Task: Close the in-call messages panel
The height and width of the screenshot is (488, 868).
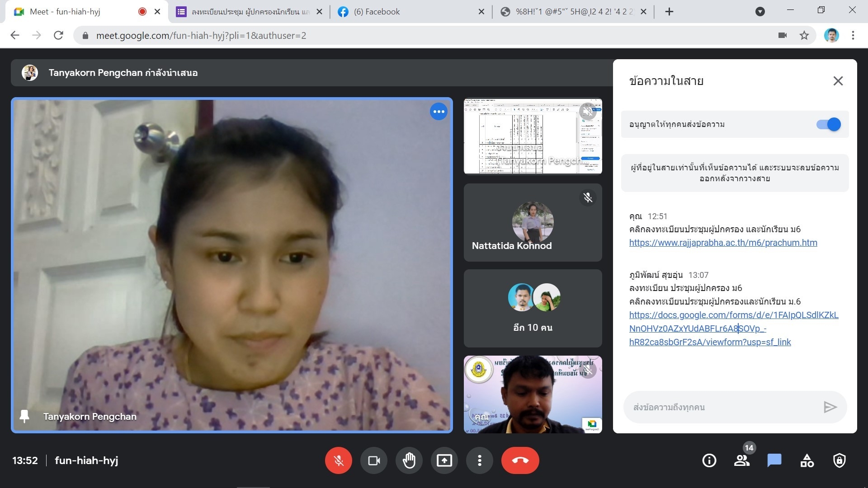Action: [x=838, y=81]
